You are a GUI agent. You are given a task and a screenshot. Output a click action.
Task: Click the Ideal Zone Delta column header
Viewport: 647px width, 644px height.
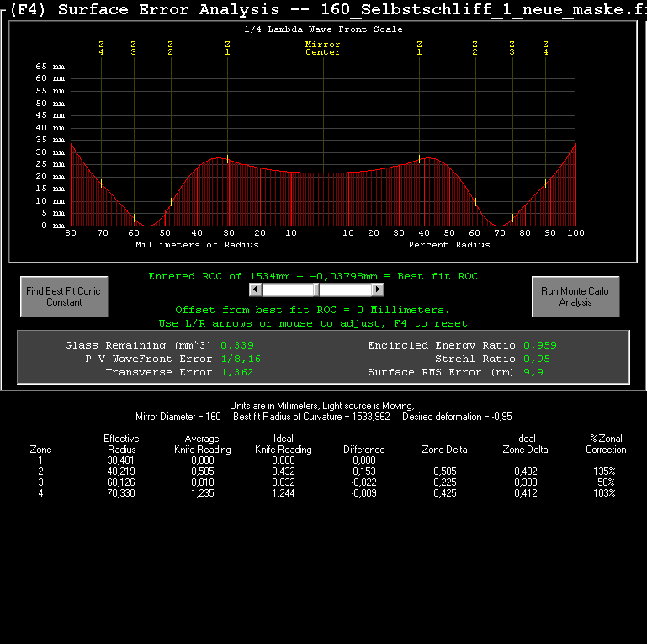click(x=525, y=444)
